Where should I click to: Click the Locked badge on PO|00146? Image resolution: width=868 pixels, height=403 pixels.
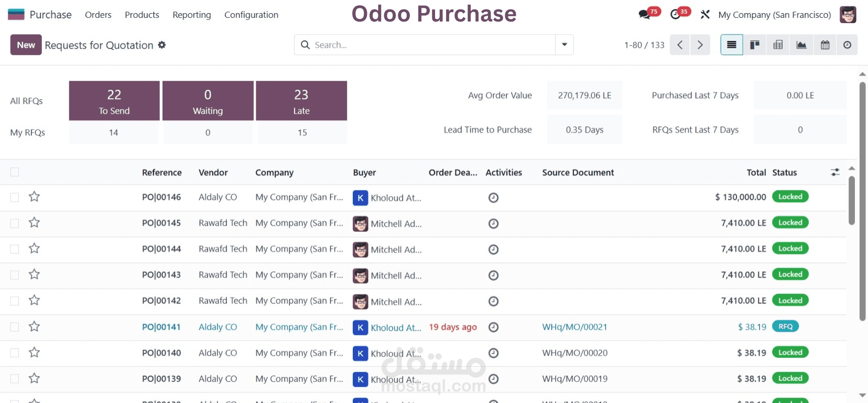(x=790, y=197)
